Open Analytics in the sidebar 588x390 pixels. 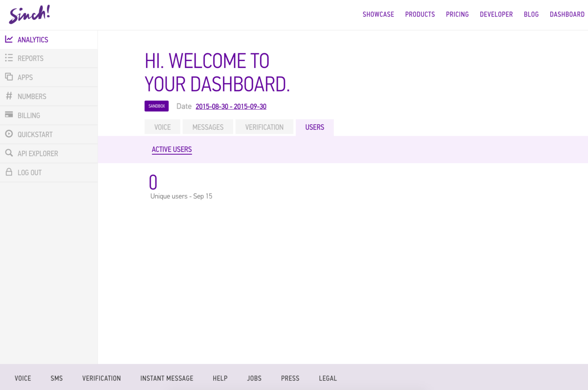pos(49,39)
